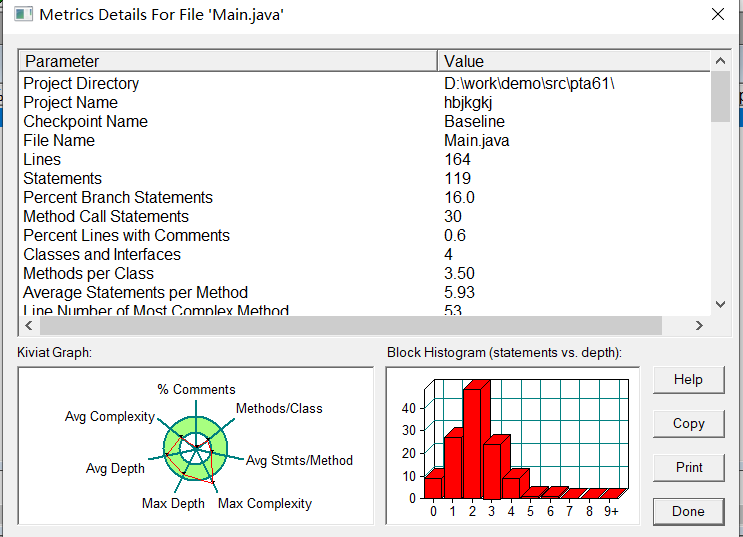Screen dimensions: 743x537
Task: Close the Metrics Details dialog
Action: pyautogui.click(x=718, y=14)
